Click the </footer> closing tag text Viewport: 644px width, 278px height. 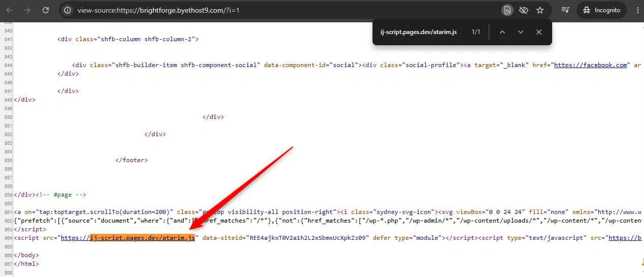[131, 160]
